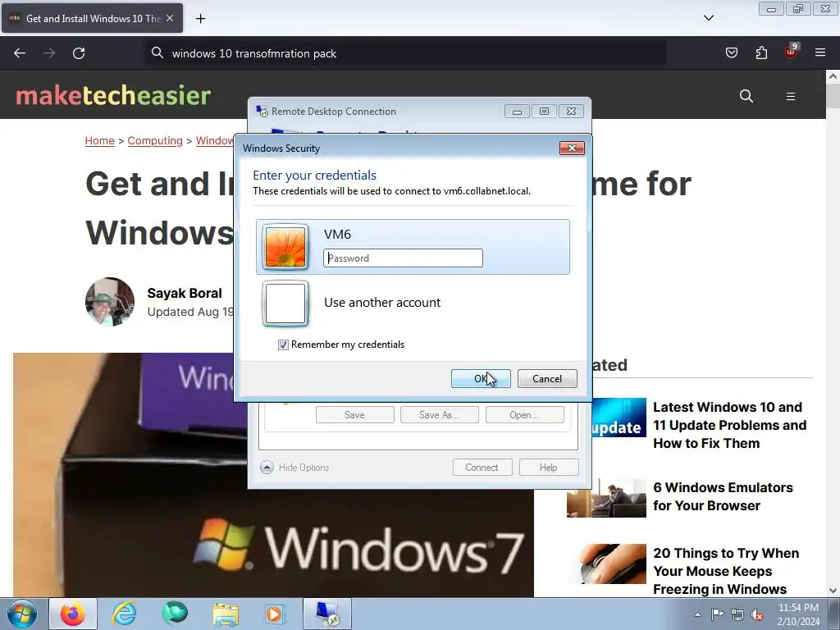Image resolution: width=840 pixels, height=630 pixels.
Task: Click the maketecheasier site search icon
Action: click(x=746, y=96)
